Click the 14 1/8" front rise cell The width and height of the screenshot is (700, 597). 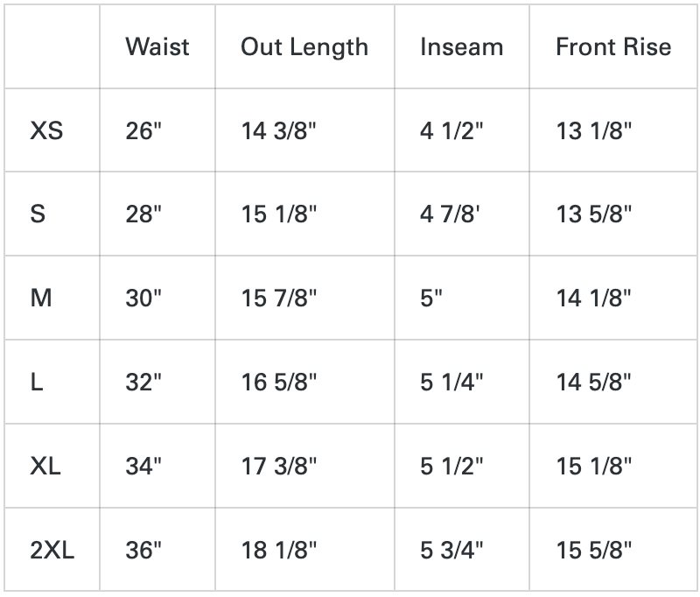(593, 298)
